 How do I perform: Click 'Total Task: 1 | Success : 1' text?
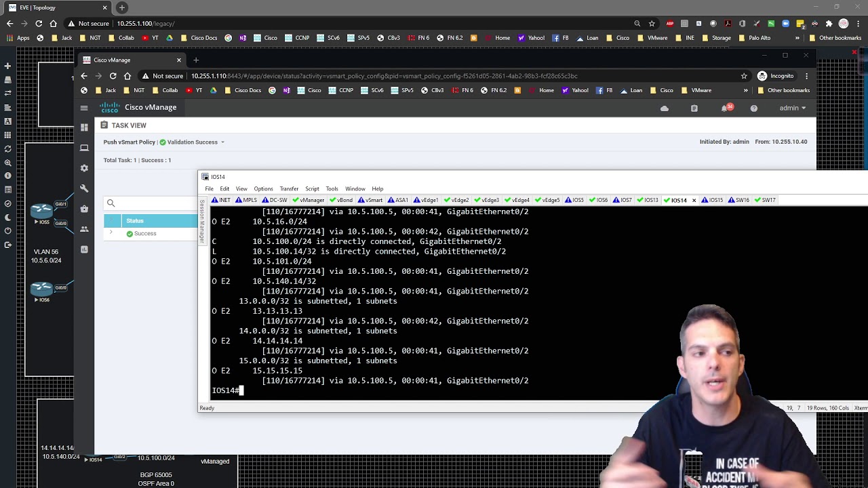(x=137, y=160)
